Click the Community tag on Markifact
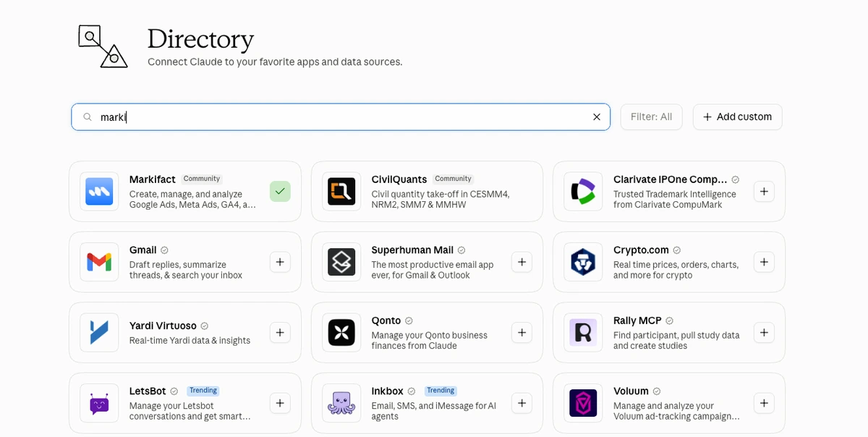The height and width of the screenshot is (437, 868). click(202, 179)
